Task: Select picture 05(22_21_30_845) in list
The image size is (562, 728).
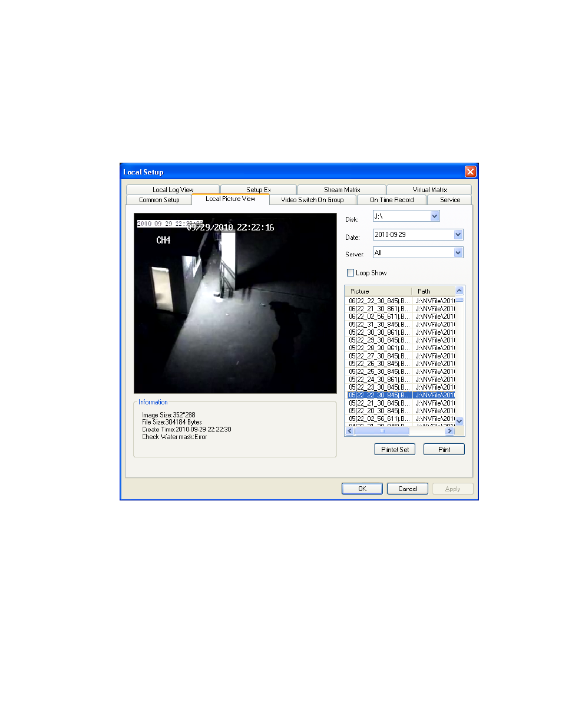Action: (x=401, y=403)
